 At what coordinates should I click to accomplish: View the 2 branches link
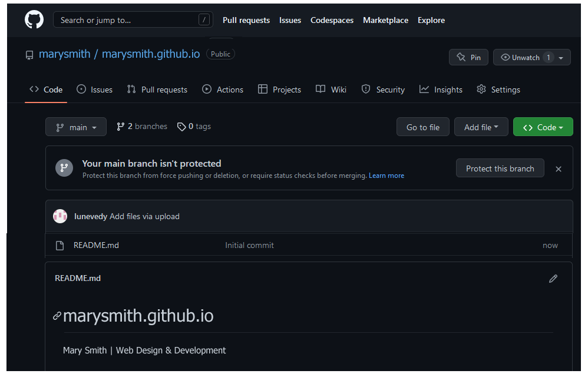(x=142, y=127)
